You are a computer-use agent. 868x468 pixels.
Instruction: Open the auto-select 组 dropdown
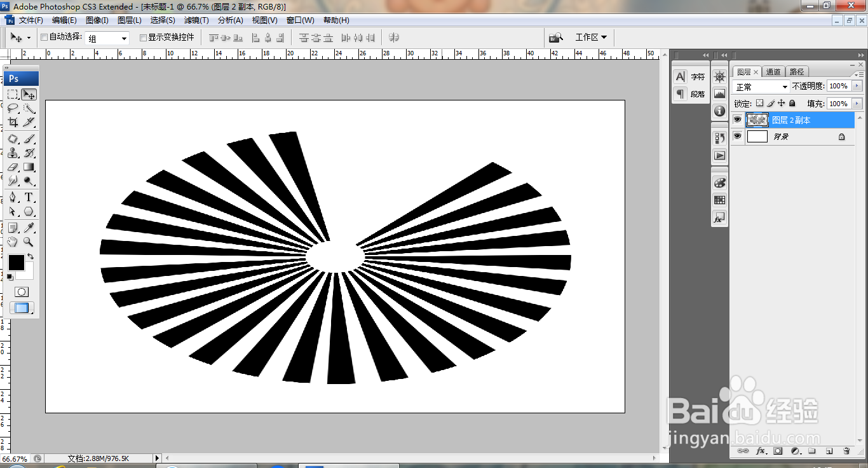[107, 38]
